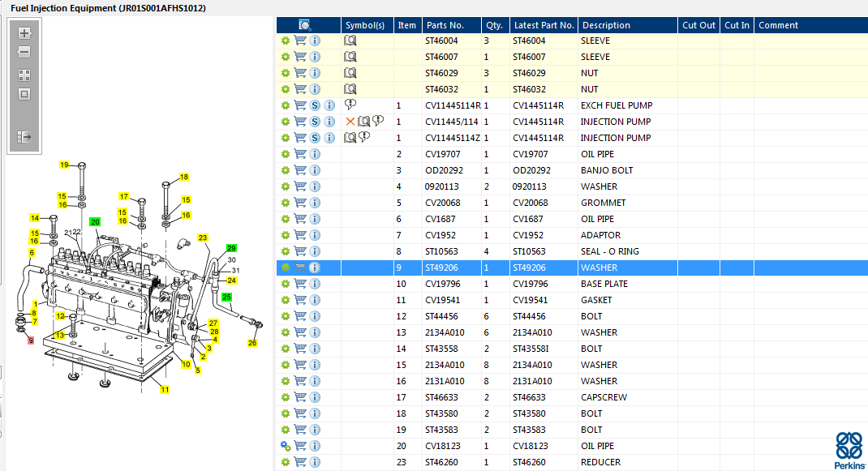868x471 pixels.
Task: Click book symbol for ST46029 NUT
Action: (350, 73)
